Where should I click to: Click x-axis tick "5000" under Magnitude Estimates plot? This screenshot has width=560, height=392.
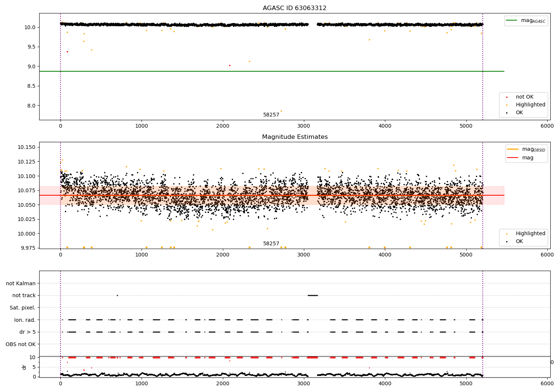tap(466, 255)
